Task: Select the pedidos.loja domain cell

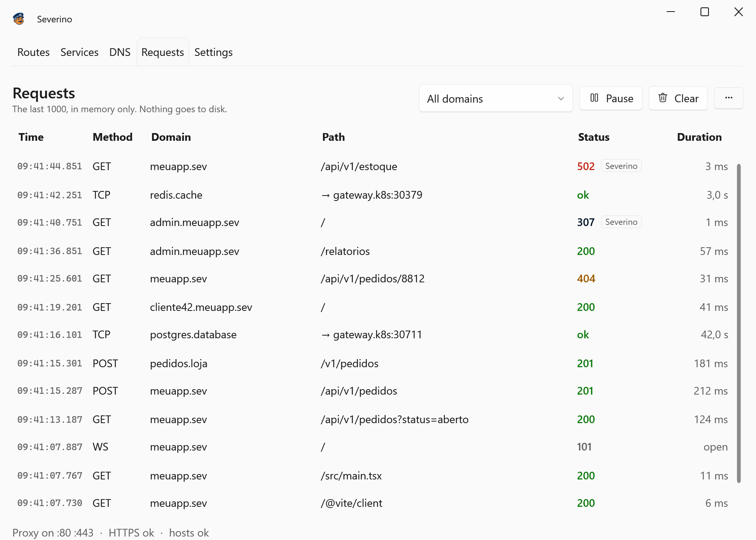Action: tap(179, 363)
